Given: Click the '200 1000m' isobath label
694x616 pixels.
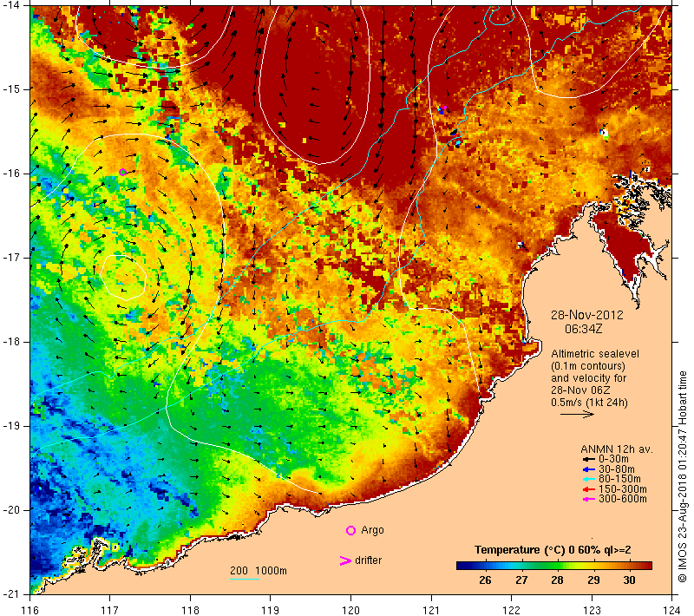Looking at the screenshot, I should click(x=258, y=571).
